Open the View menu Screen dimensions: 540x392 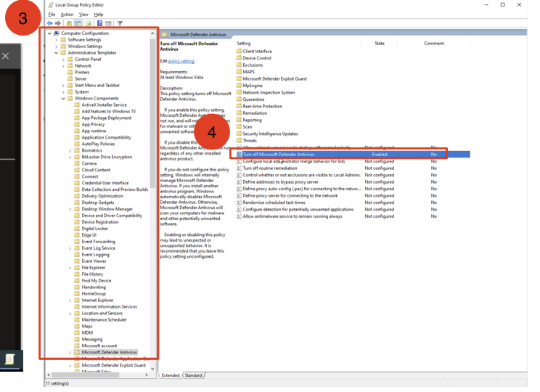[x=83, y=15]
